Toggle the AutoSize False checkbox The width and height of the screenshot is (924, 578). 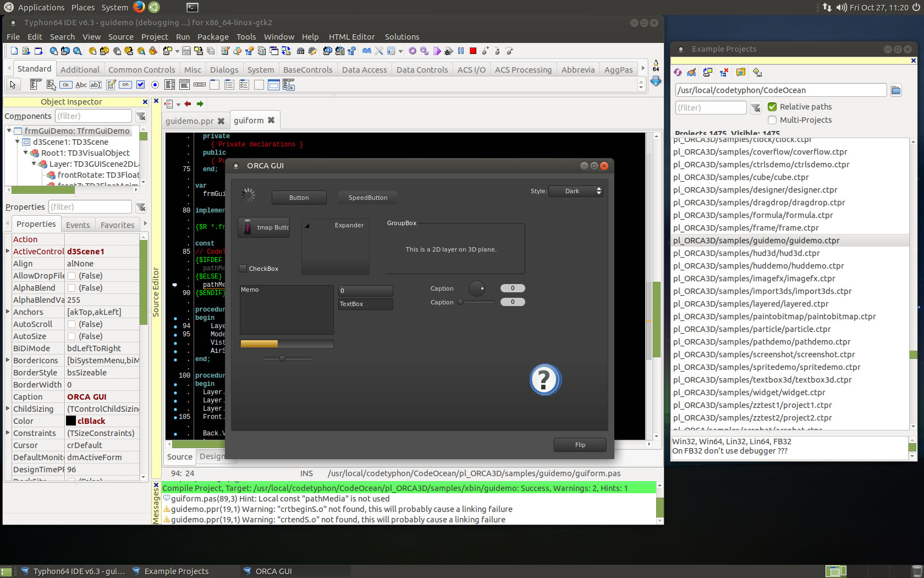pyautogui.click(x=71, y=336)
